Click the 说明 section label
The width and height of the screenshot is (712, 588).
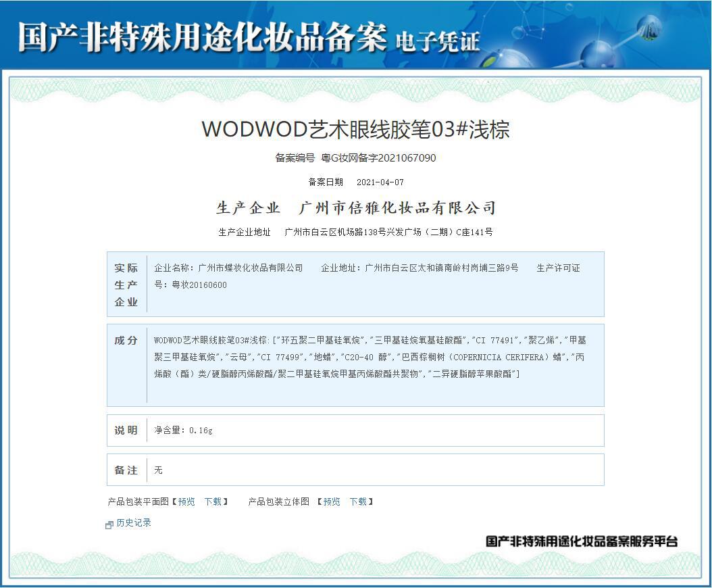126,431
